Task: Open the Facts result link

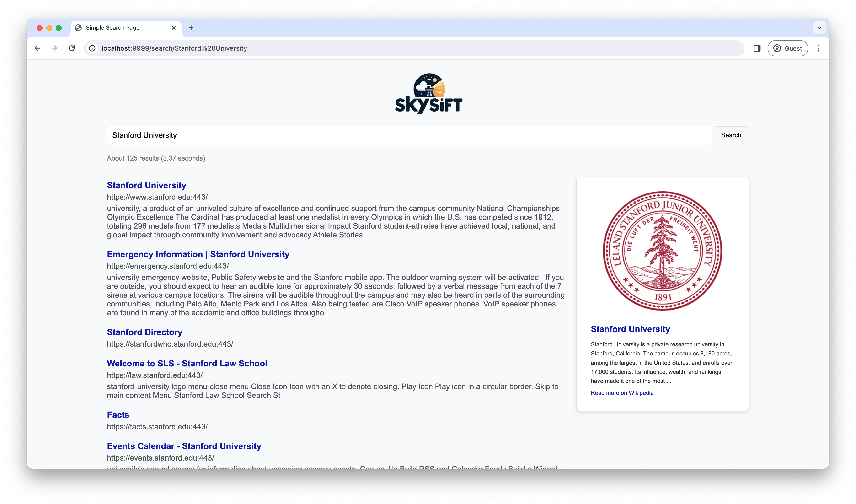Action: coord(118,415)
